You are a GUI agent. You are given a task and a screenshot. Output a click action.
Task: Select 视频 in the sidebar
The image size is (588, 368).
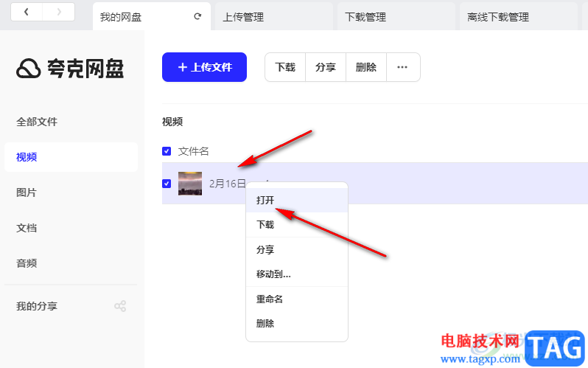71,157
